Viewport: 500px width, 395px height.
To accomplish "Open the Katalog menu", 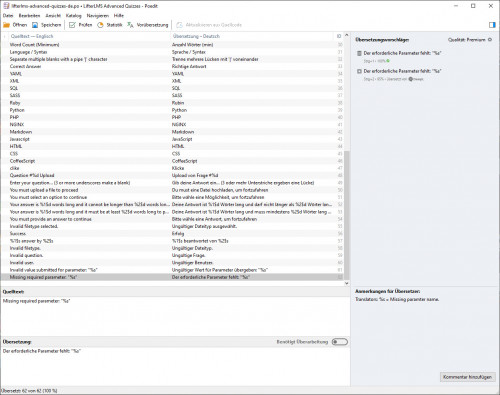I will point(73,16).
